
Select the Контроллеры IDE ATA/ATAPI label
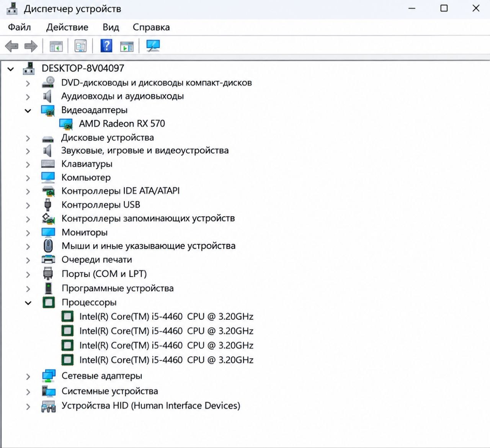coord(120,191)
